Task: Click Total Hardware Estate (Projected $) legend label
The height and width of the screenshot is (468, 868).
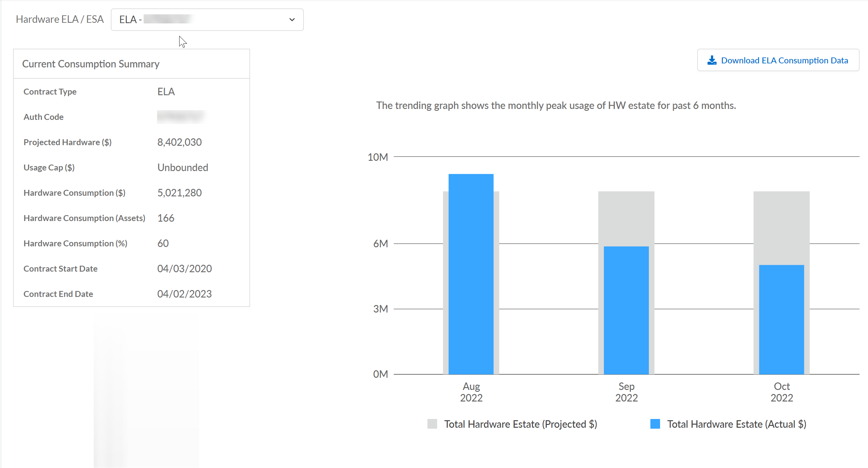Action: 520,424
